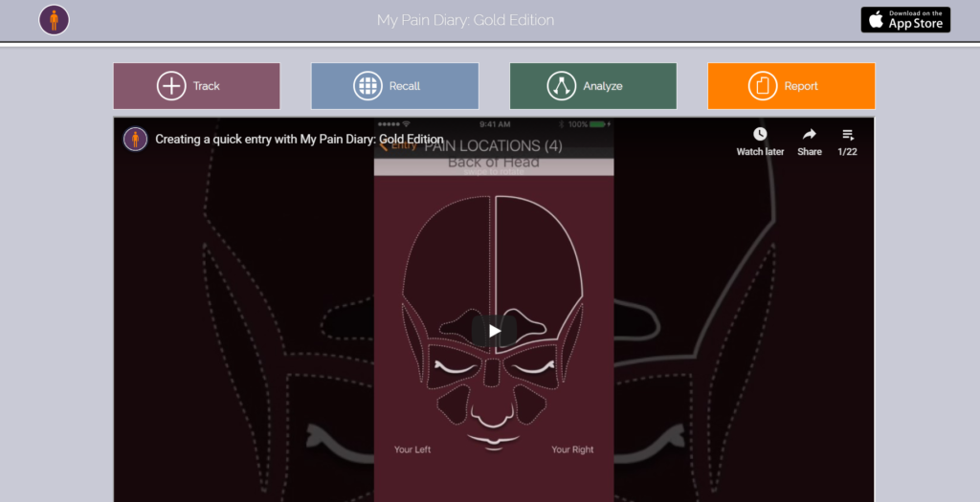Open the Download on the App Store badge
980x502 pixels.
[905, 20]
